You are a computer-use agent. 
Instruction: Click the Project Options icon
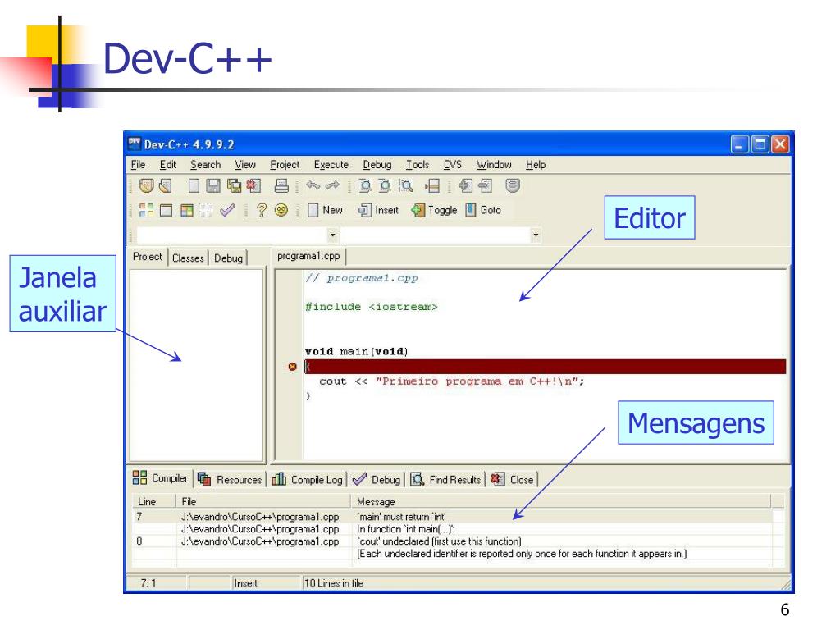coord(513,186)
